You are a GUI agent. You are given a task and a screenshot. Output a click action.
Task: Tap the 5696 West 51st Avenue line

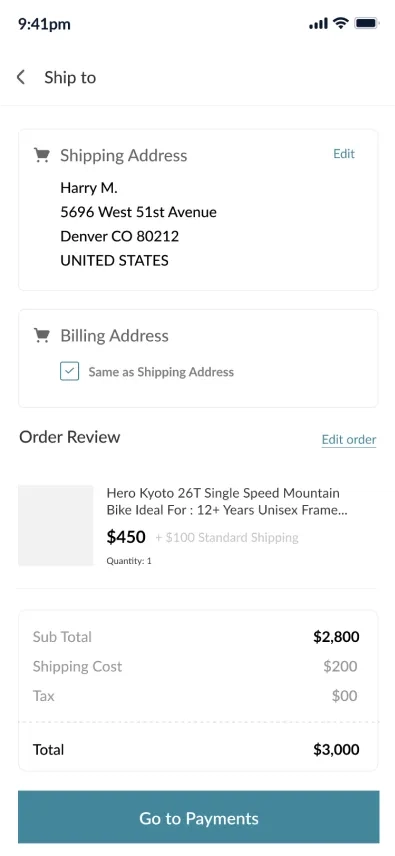pos(138,212)
